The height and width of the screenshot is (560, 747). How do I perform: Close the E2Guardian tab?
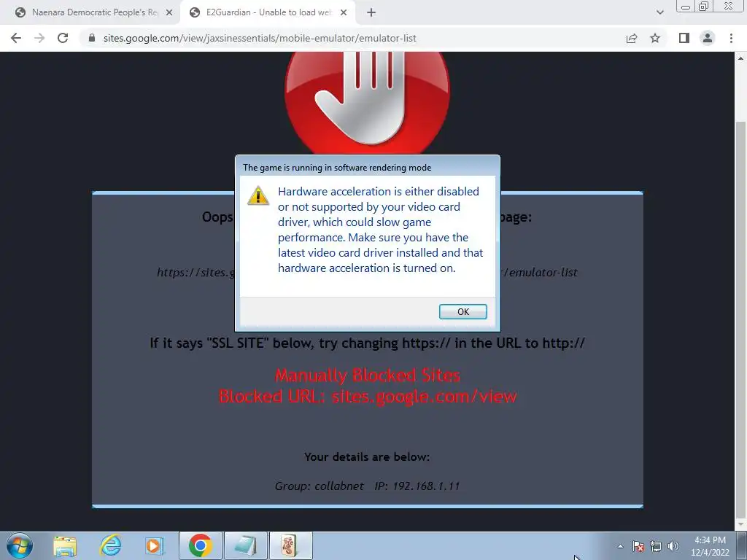(x=344, y=13)
